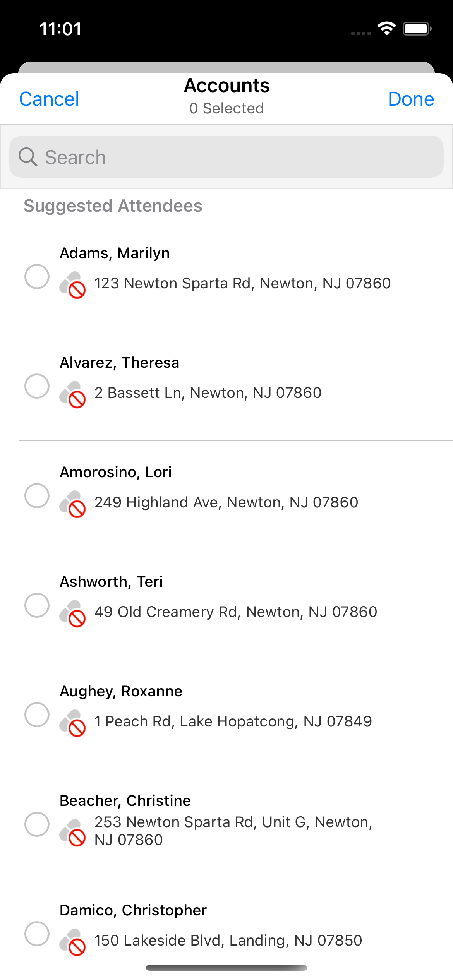Tap the restricted-sample pill icon for Ashworth, Teri
This screenshot has height=980, width=453.
point(72,613)
